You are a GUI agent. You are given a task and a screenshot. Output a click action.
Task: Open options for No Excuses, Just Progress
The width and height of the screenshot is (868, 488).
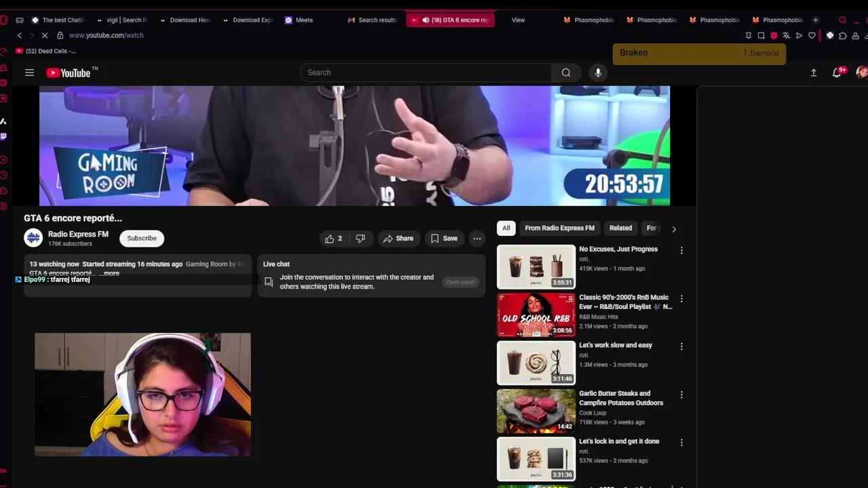pyautogui.click(x=682, y=251)
